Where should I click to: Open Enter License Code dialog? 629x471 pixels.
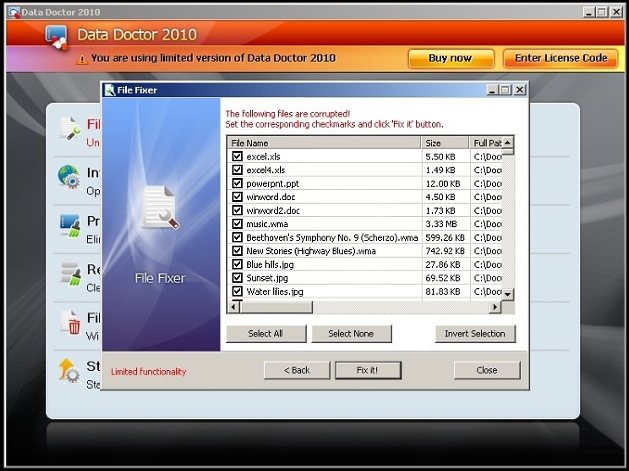(x=560, y=58)
